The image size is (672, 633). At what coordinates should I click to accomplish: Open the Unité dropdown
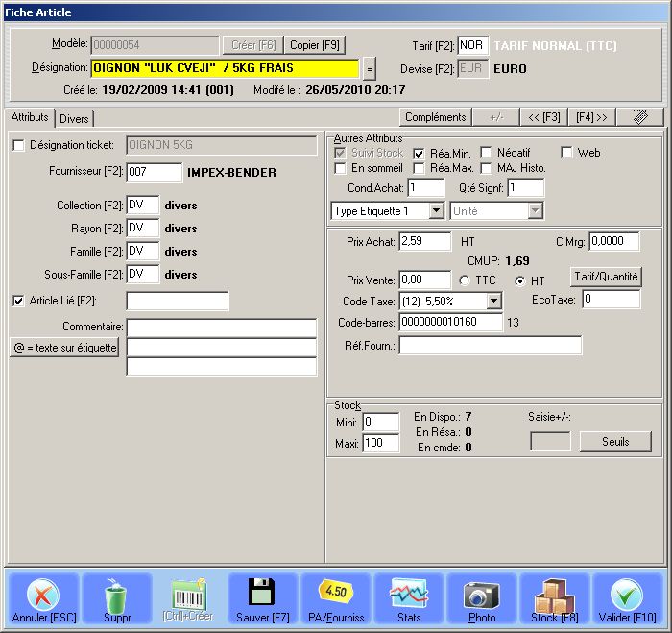pos(535,210)
